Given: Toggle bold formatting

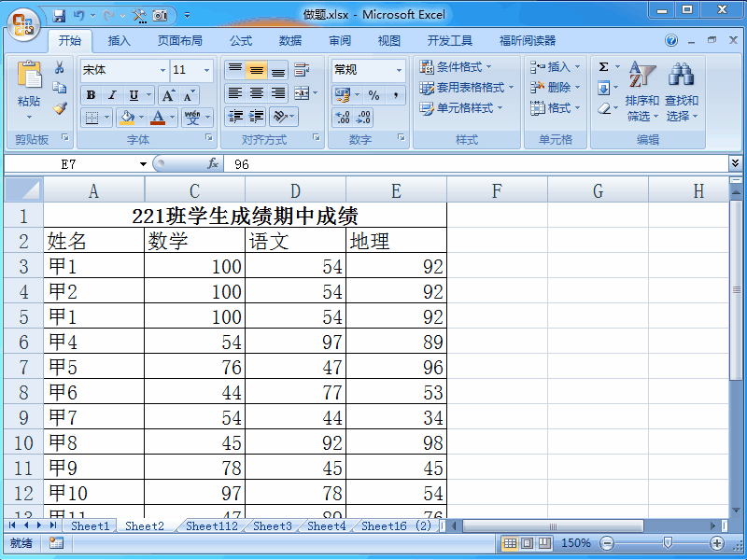Looking at the screenshot, I should (89, 95).
